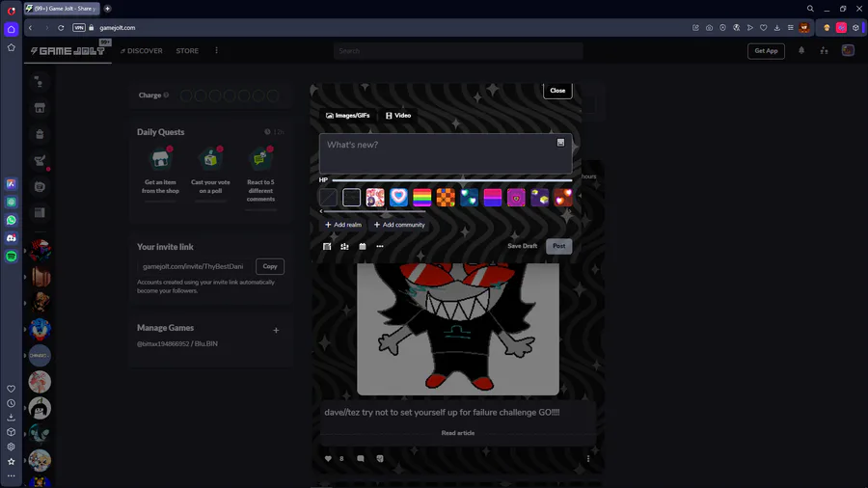The width and height of the screenshot is (868, 488).
Task: Open the Store menu
Action: point(187,51)
